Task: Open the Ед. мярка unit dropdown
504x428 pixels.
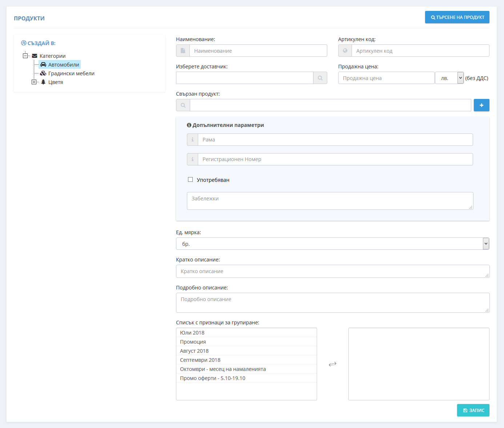Action: click(x=333, y=244)
